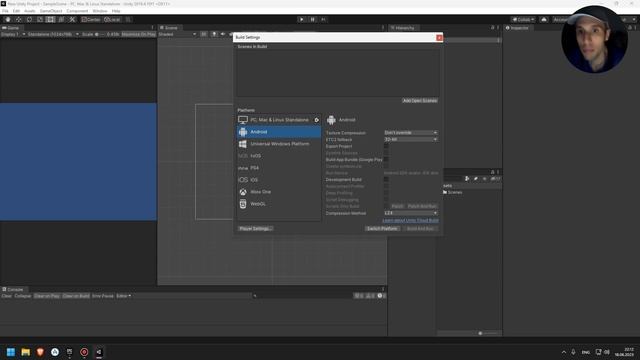Switch to the Inspector tab
The width and height of the screenshot is (640, 360).
(x=517, y=28)
